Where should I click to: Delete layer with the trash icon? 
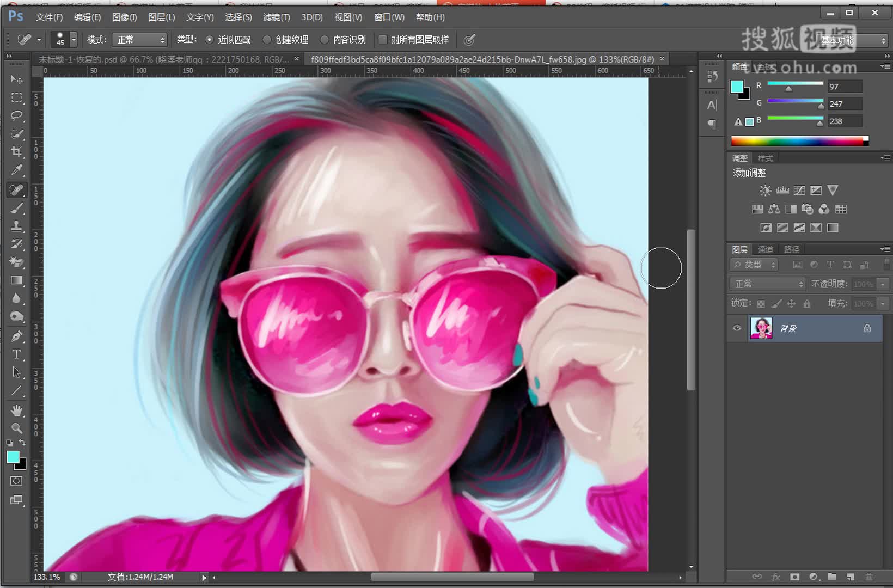click(869, 577)
